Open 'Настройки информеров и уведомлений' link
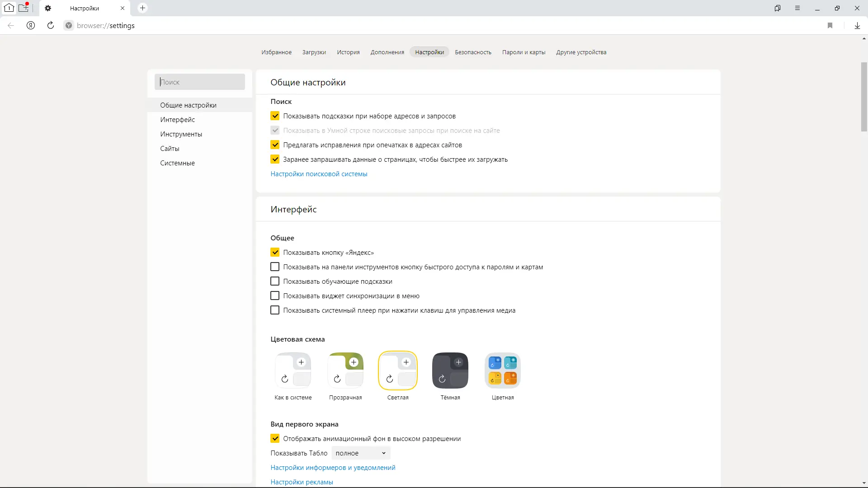The image size is (868, 488). point(333,468)
